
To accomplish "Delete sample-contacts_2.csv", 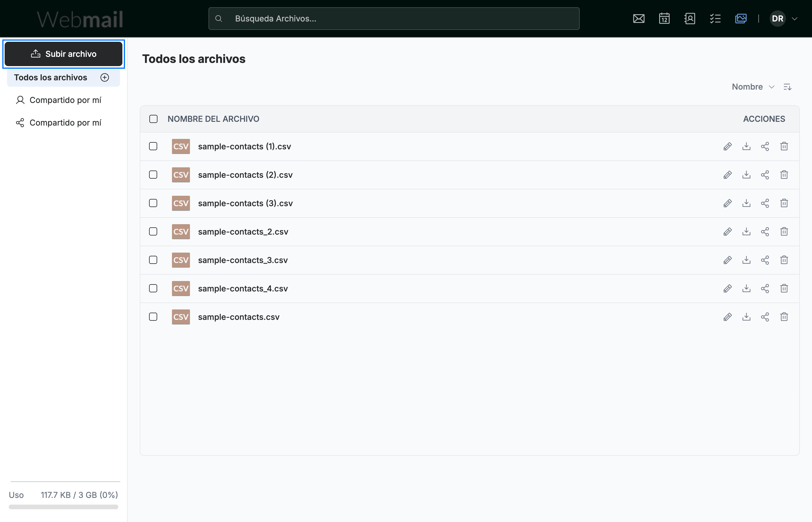I will [x=784, y=232].
